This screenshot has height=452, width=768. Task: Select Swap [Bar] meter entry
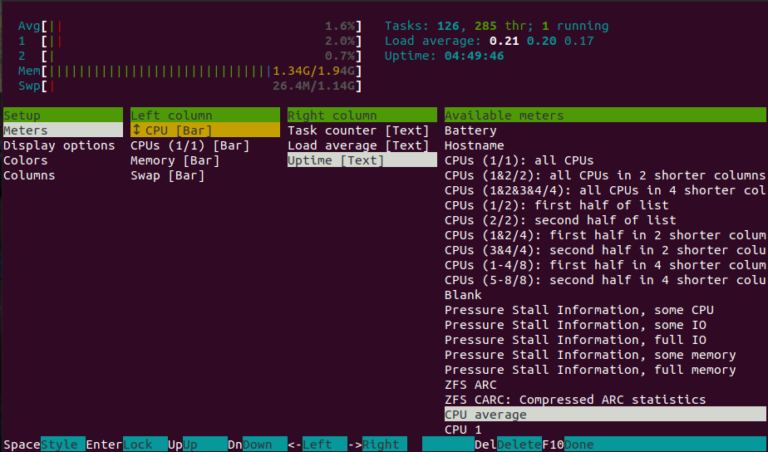click(x=167, y=176)
